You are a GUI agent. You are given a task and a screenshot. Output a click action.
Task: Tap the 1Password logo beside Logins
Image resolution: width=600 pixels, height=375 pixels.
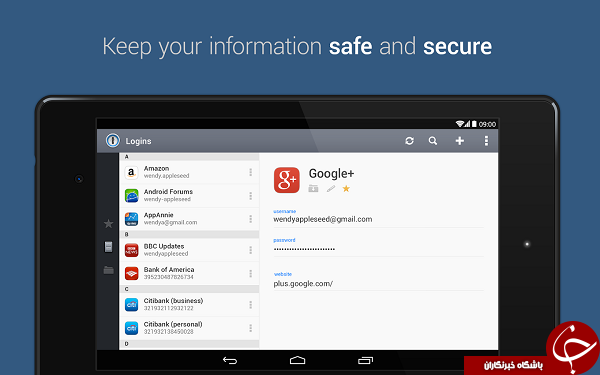point(112,141)
